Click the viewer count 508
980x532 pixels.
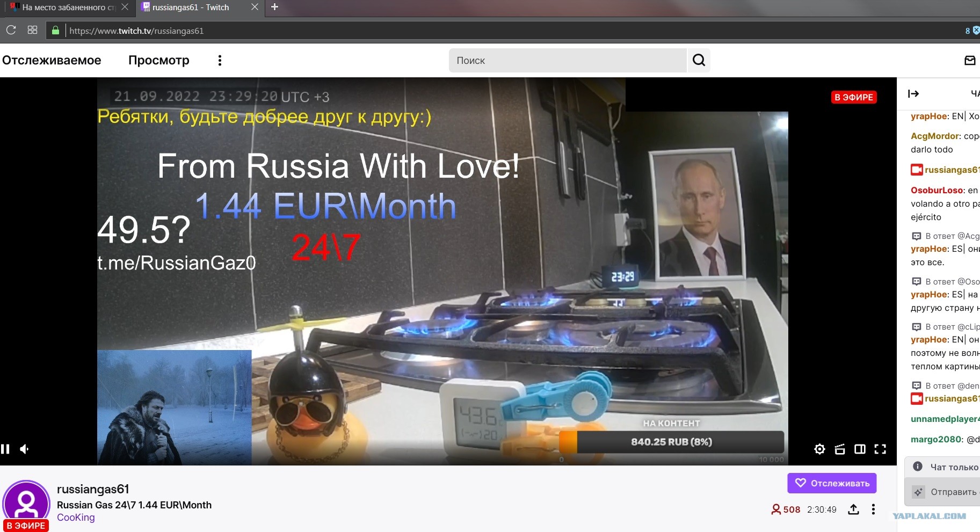point(786,509)
